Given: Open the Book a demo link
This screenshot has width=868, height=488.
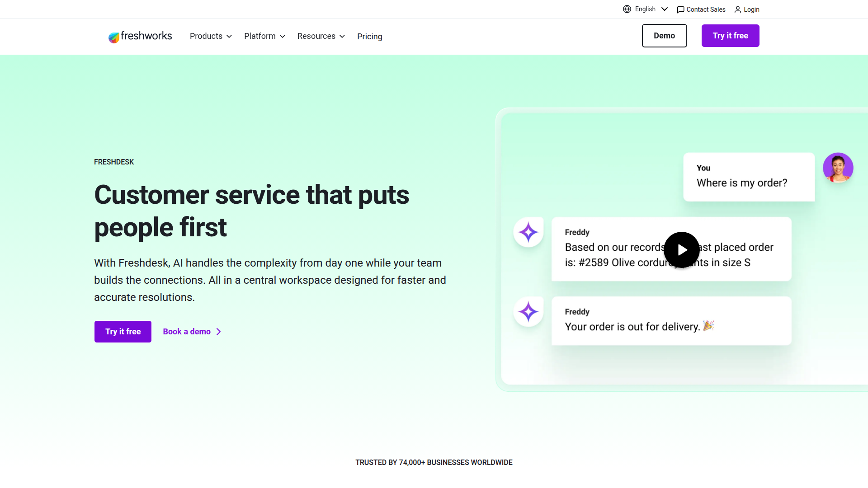Looking at the screenshot, I should (186, 331).
